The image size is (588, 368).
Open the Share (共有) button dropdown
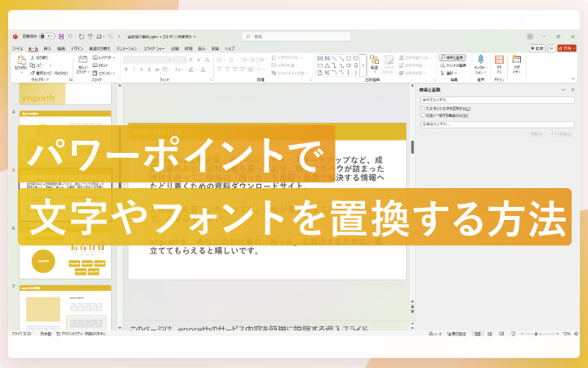(x=567, y=48)
